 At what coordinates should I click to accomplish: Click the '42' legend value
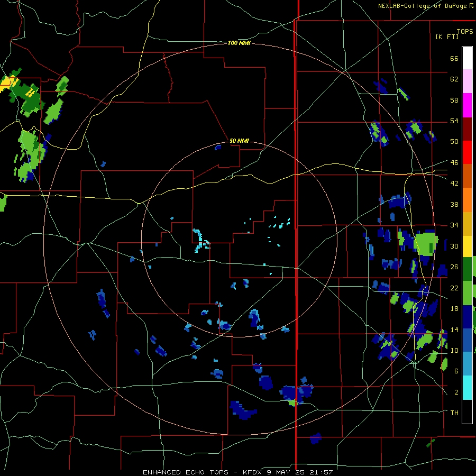(454, 183)
